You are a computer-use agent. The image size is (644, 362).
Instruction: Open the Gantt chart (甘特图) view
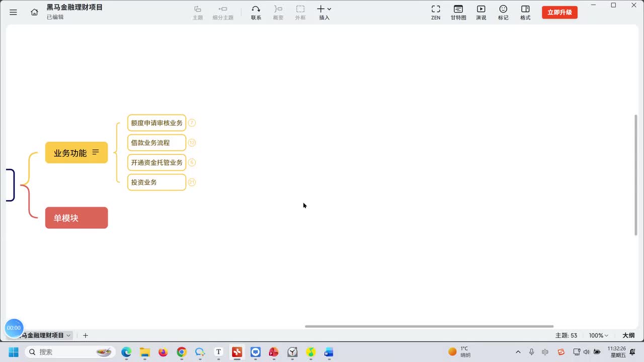(458, 13)
